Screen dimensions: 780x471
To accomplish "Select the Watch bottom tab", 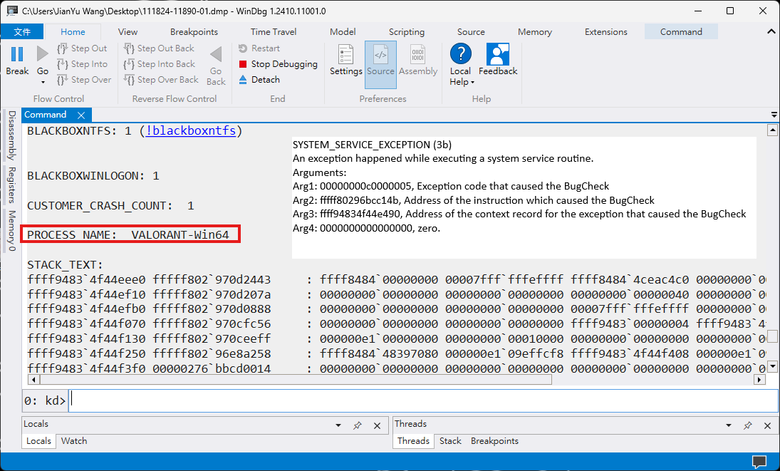I will click(74, 441).
